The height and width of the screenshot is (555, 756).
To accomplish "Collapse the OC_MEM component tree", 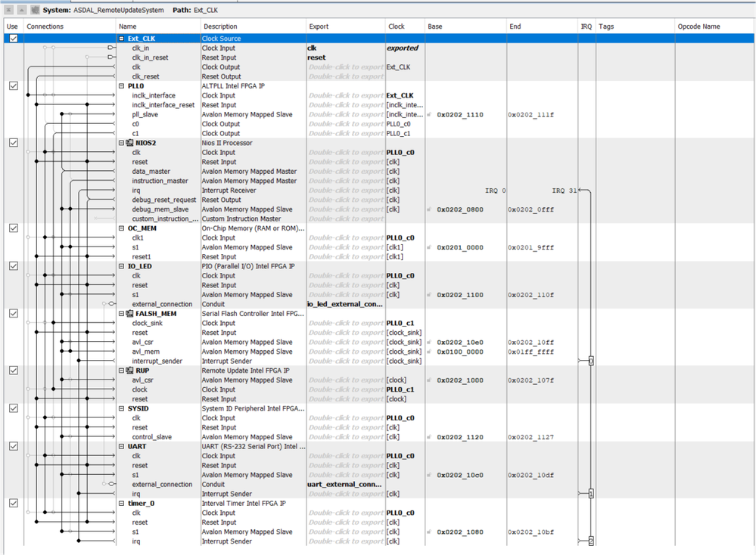I will tap(122, 228).
